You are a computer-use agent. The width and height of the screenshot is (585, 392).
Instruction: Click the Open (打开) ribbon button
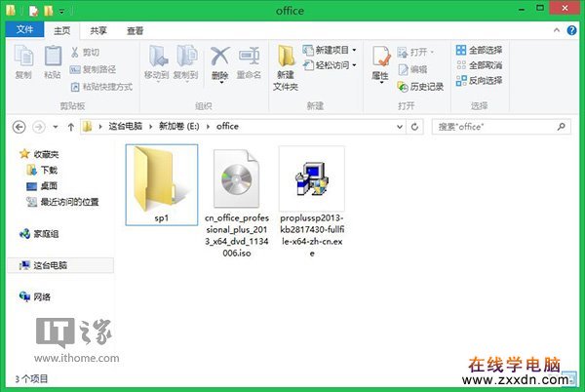click(415, 53)
